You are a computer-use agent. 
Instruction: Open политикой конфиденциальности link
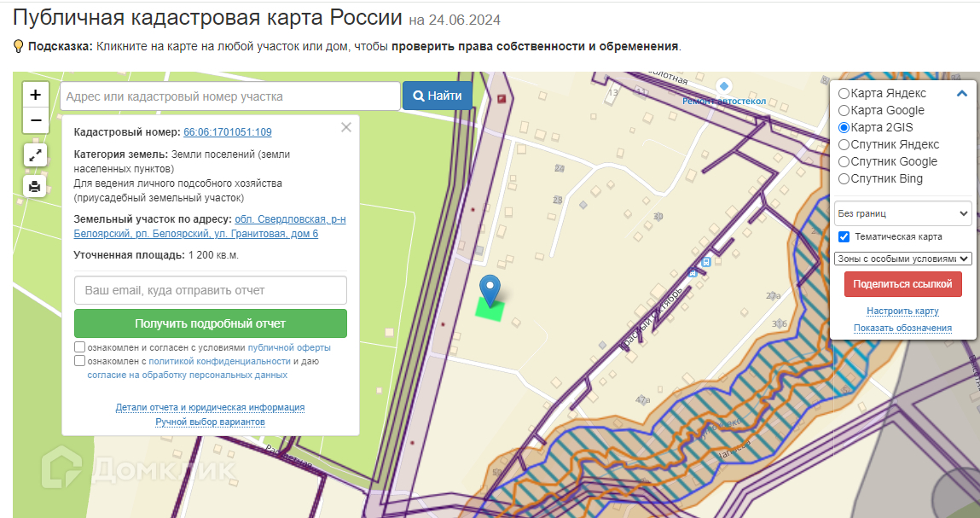[219, 362]
